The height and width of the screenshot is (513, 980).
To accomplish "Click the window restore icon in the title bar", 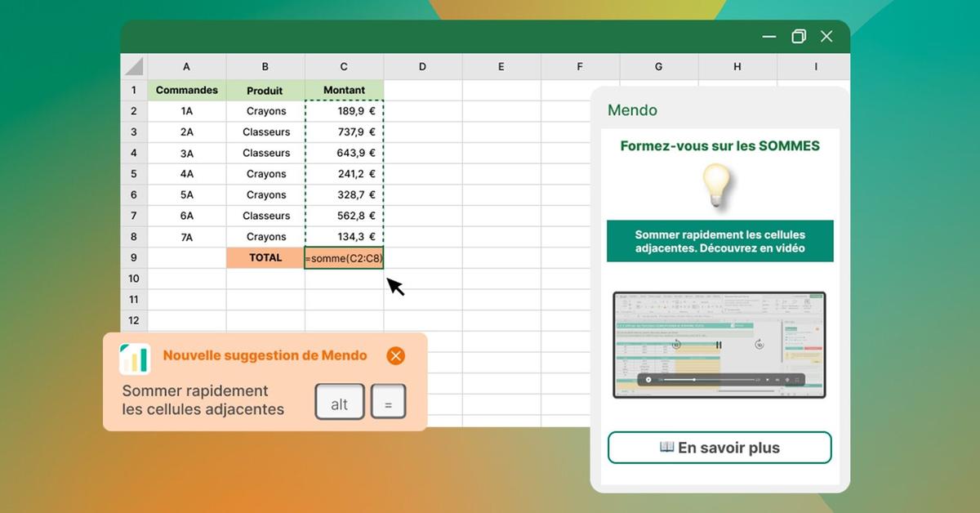I will pos(798,36).
